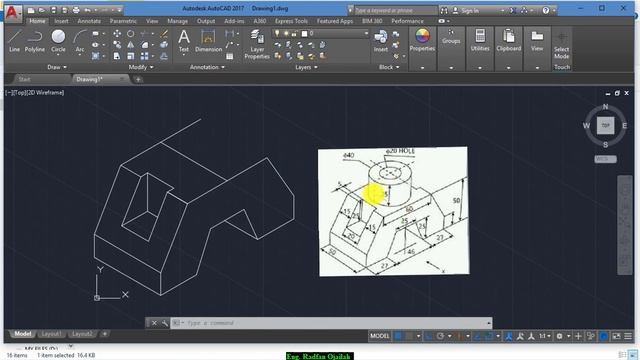This screenshot has height=360, width=640.
Task: Click the TOP face of the ViewCube
Action: click(605, 125)
